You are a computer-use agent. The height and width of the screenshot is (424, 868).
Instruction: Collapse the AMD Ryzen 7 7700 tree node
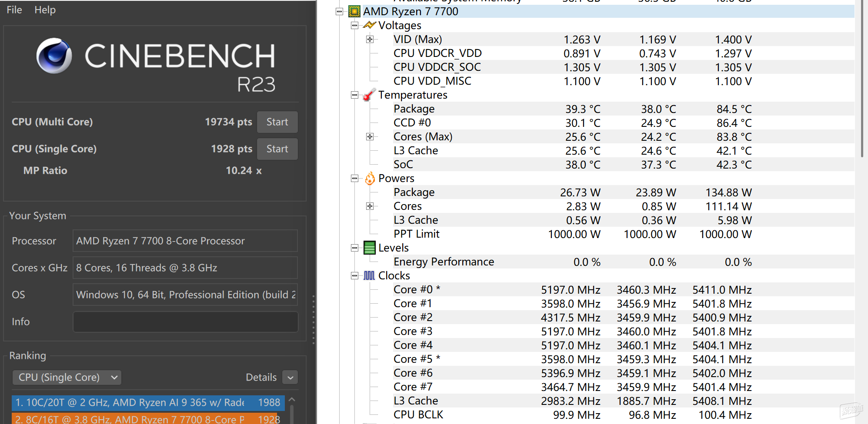[339, 12]
